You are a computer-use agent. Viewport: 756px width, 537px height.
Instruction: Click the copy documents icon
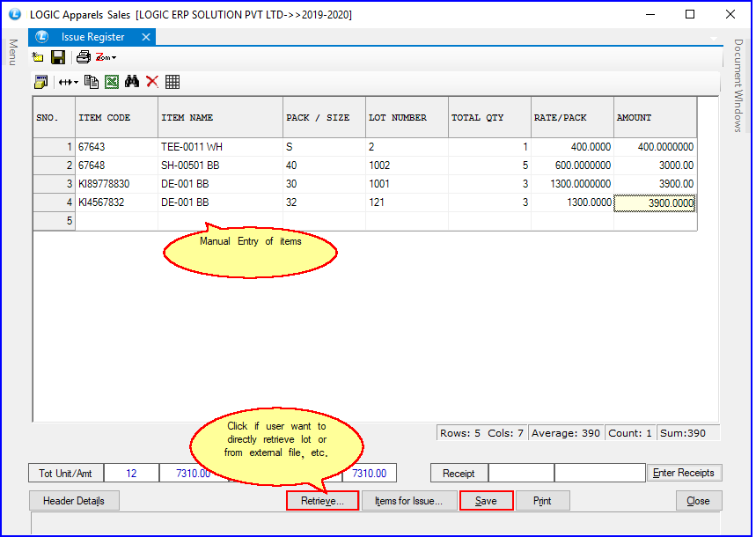92,82
